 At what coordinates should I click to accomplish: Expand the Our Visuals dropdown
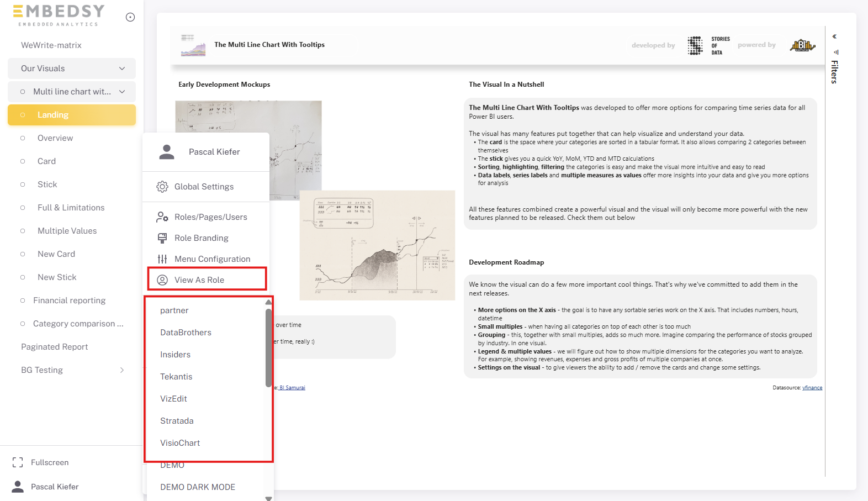coord(122,68)
